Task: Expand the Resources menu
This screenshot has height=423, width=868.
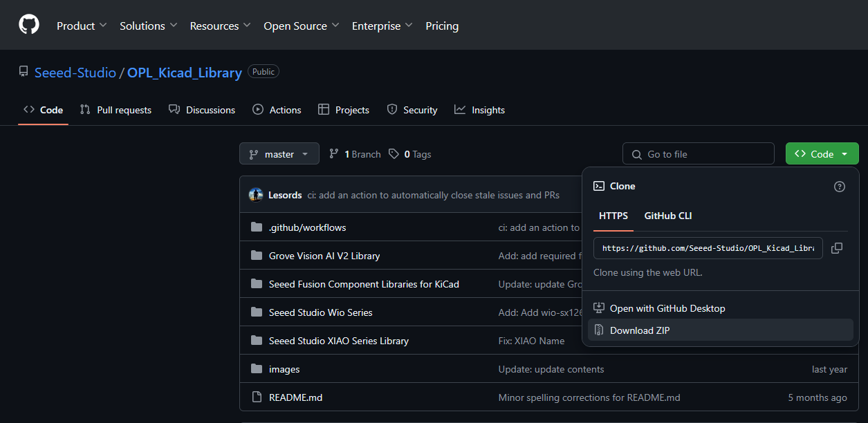Action: coord(221,26)
